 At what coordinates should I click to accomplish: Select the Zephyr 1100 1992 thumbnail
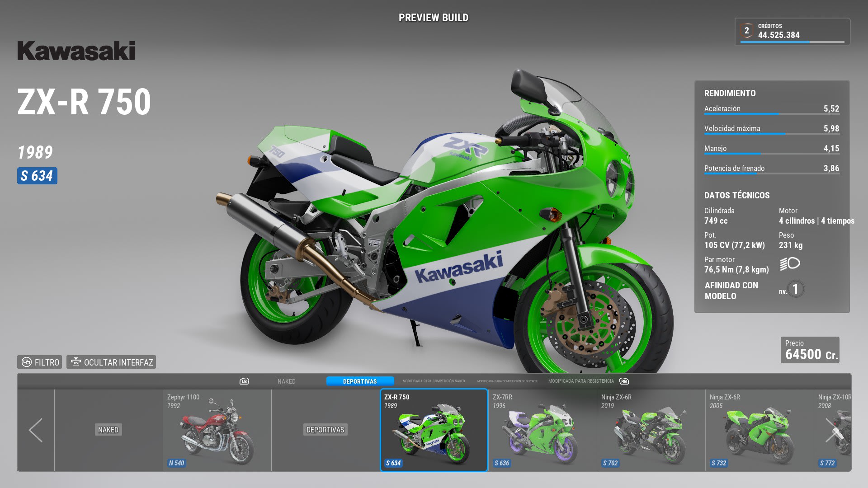[217, 430]
